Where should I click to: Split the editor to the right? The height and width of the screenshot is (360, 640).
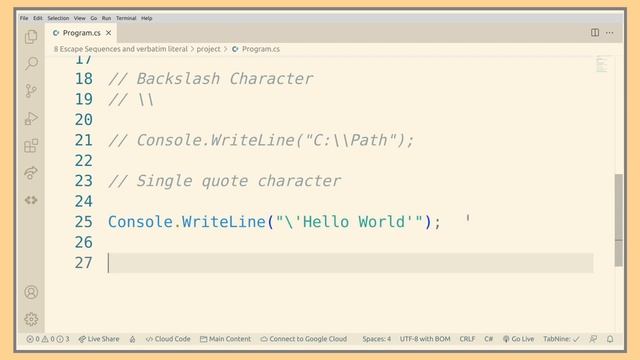pyautogui.click(x=595, y=33)
